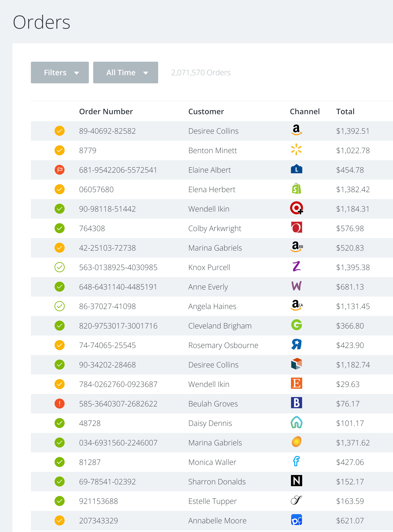Expand the All Time date range dropdown

pos(125,73)
